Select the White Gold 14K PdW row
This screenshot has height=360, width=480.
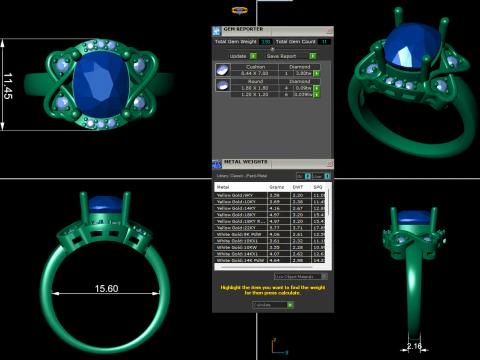pyautogui.click(x=270, y=260)
